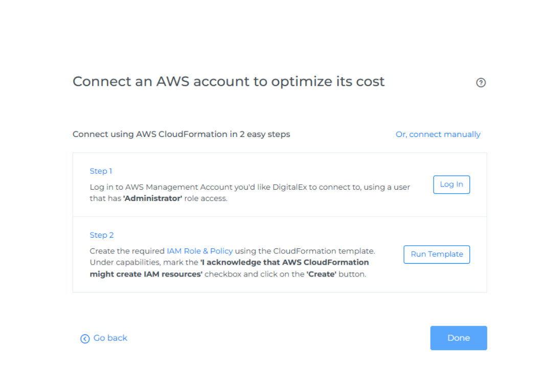Click the circled back arrow icon
Viewport: 542px width, 392px height.
85,338
